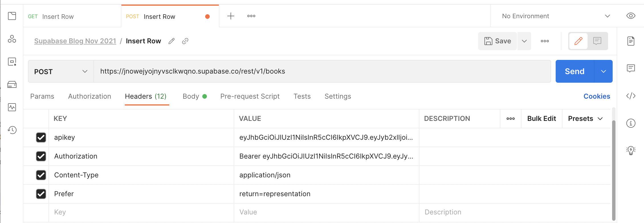
Task: Open Code snippet icon on right sidebar
Action: [x=631, y=96]
